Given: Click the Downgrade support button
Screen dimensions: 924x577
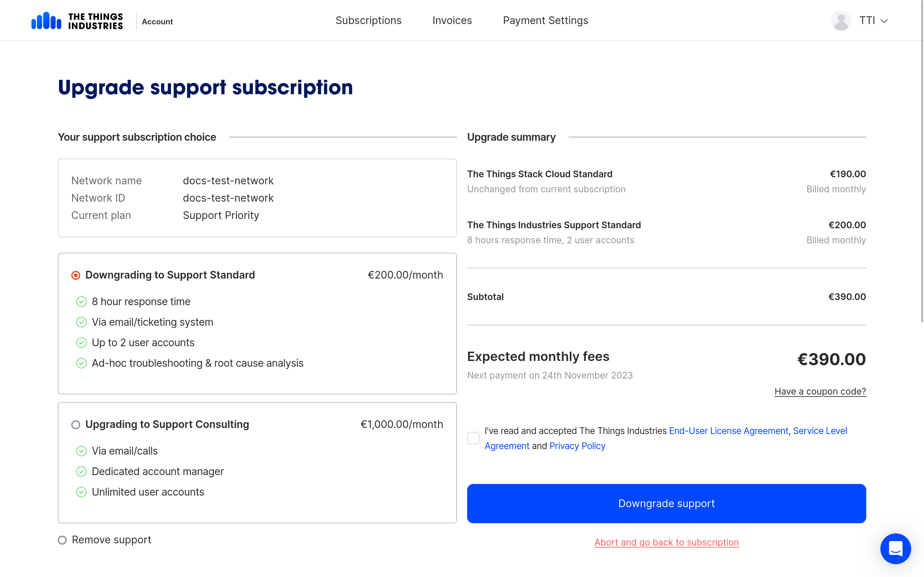Looking at the screenshot, I should point(666,503).
